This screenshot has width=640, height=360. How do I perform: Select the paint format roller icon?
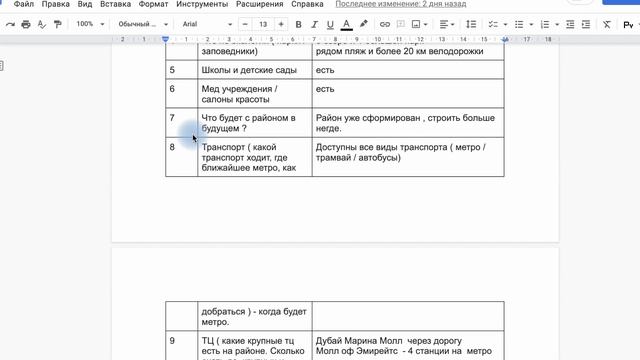point(58,24)
